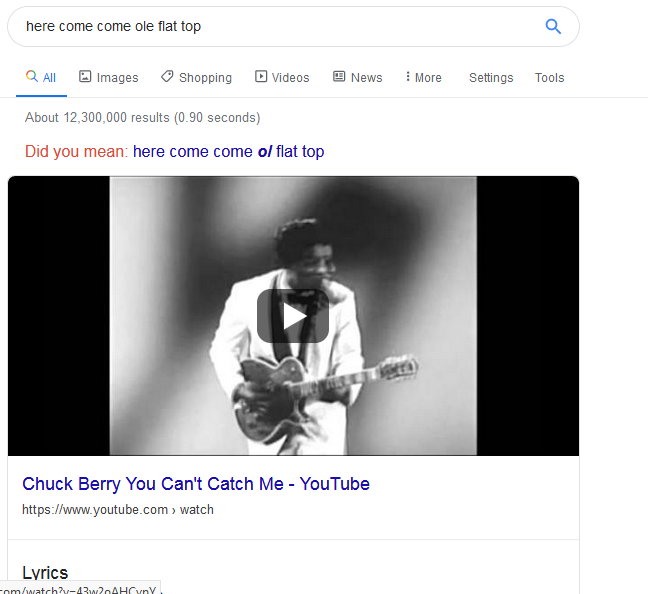
Task: Open the Settings dropdown
Action: point(491,77)
